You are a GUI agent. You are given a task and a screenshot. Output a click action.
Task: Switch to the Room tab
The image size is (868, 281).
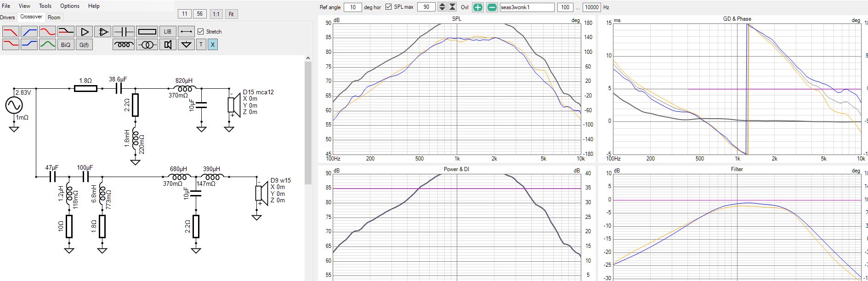tap(54, 17)
